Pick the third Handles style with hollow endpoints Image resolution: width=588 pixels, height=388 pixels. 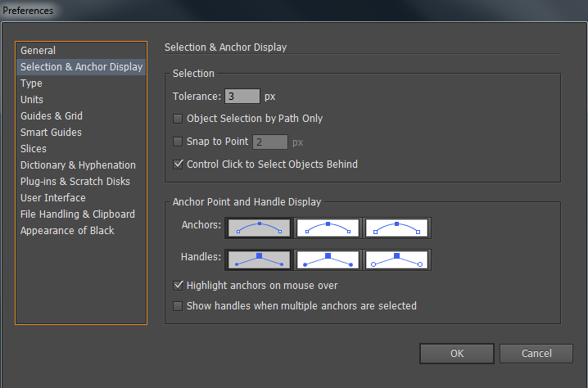[396, 259]
